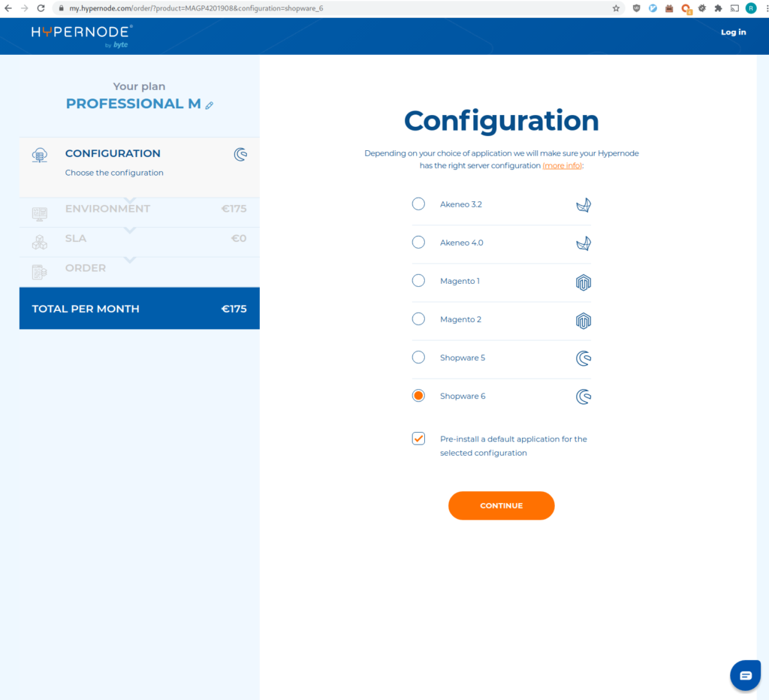
Task: Select the Akeneo 4.0 radio button
Action: 418,243
